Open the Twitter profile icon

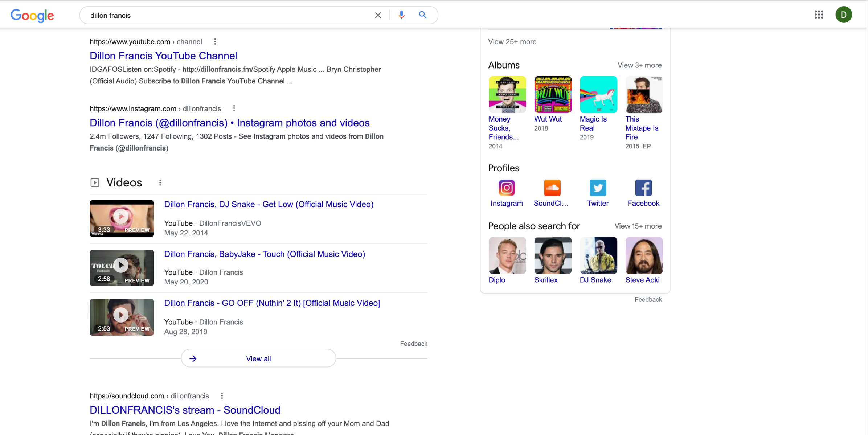point(598,188)
